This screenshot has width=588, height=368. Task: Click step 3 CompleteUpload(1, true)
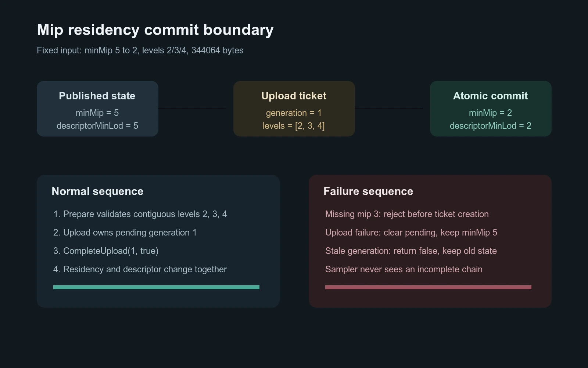click(106, 251)
